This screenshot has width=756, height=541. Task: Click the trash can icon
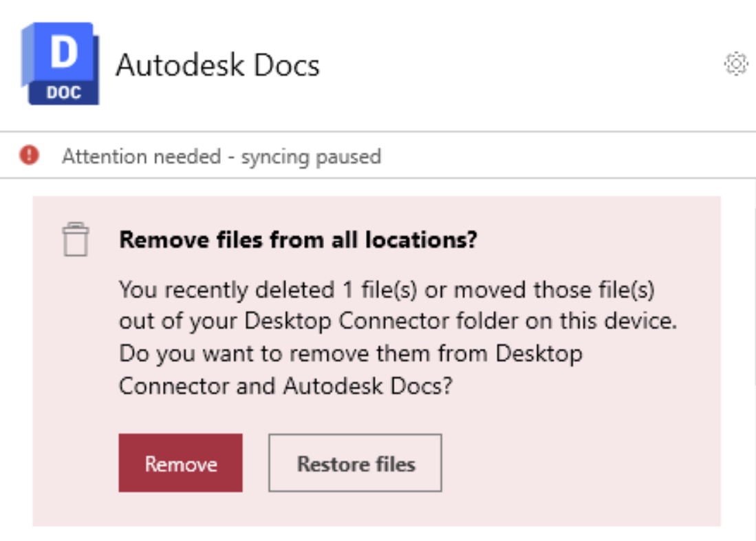(76, 240)
